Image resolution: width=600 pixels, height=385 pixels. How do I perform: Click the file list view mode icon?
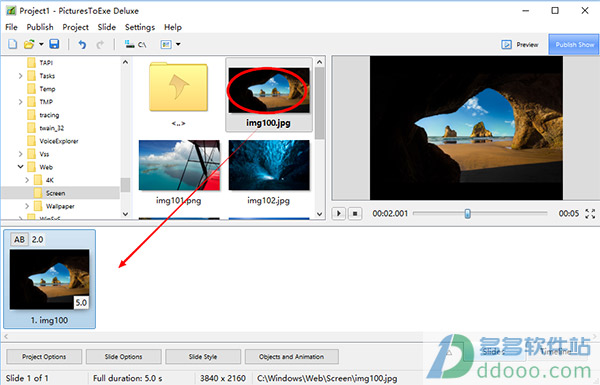point(166,45)
